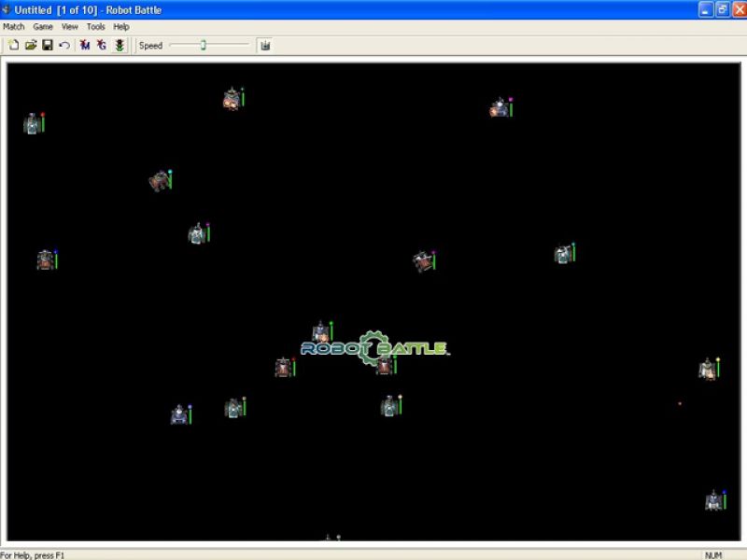
Task: Close the Robot Battle window
Action: pos(740,9)
